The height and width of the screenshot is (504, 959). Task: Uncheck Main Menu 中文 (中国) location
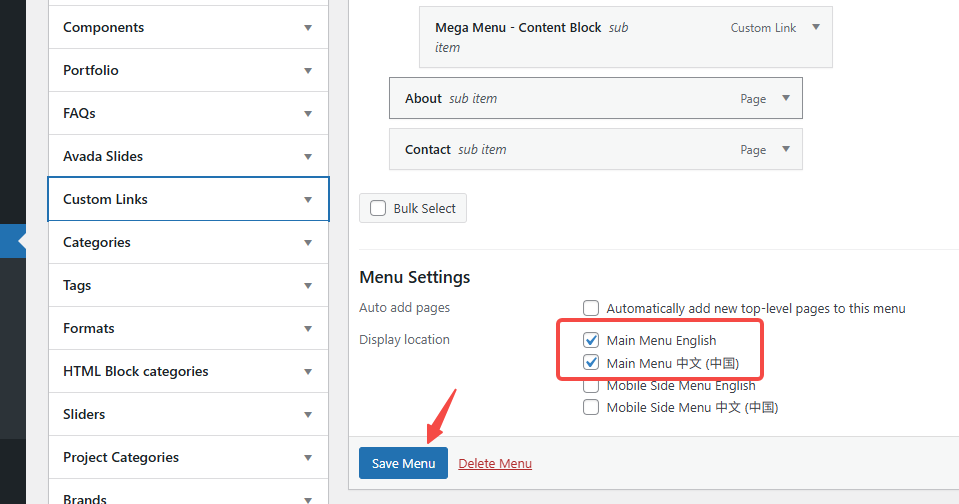pos(591,363)
